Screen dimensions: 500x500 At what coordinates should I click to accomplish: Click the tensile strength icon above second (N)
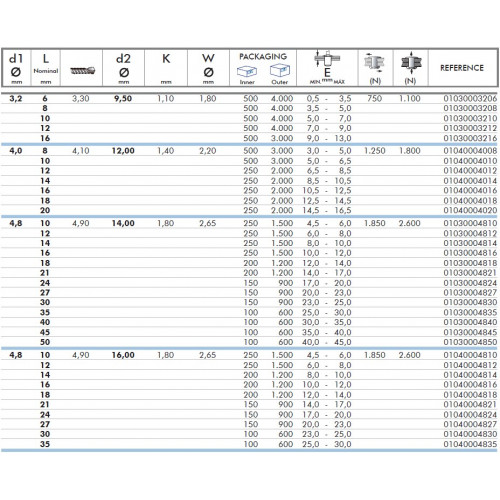tap(411, 62)
